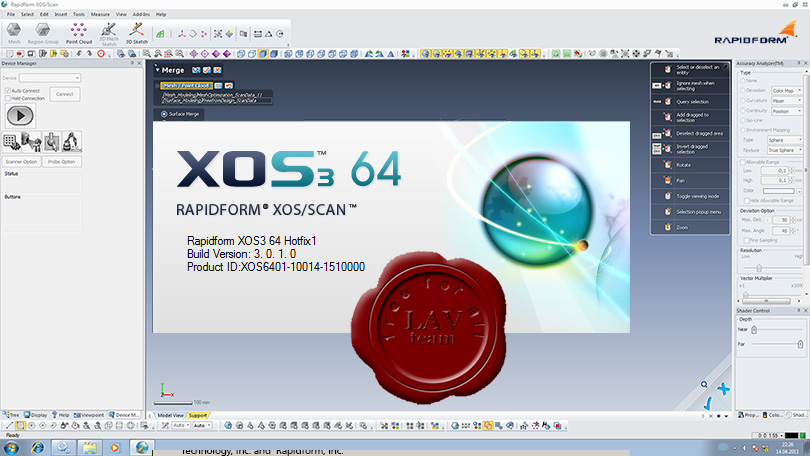Open the Mean curvature dropdown
The height and width of the screenshot is (456, 810).
point(787,101)
